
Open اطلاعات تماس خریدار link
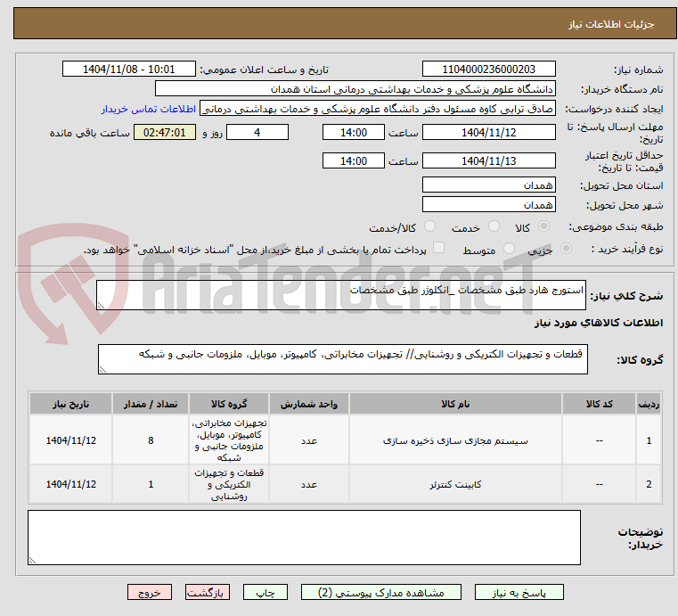point(148,109)
